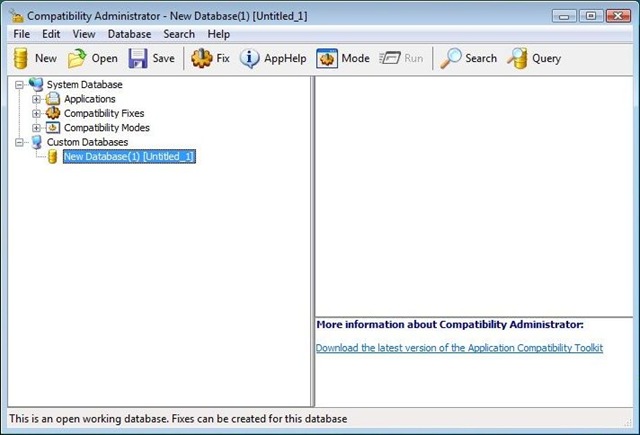Click the New database toolbar icon
Screen dimensions: 640x435
(x=20, y=58)
